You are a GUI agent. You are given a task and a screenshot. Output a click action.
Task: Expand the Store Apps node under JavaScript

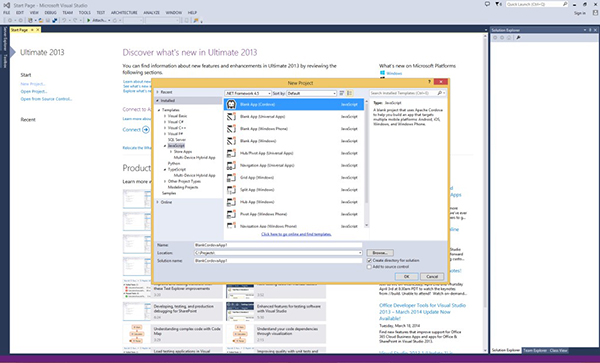[171, 152]
